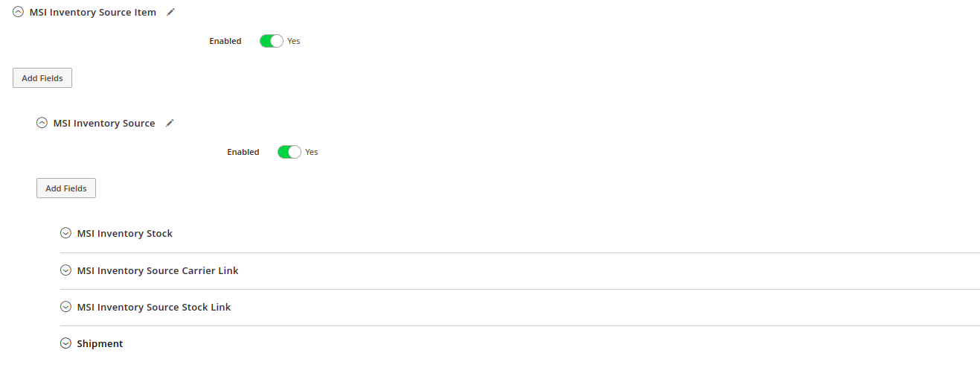Click Add Fields under MSI Inventory Source Item
This screenshot has height=391, width=980.
click(42, 78)
